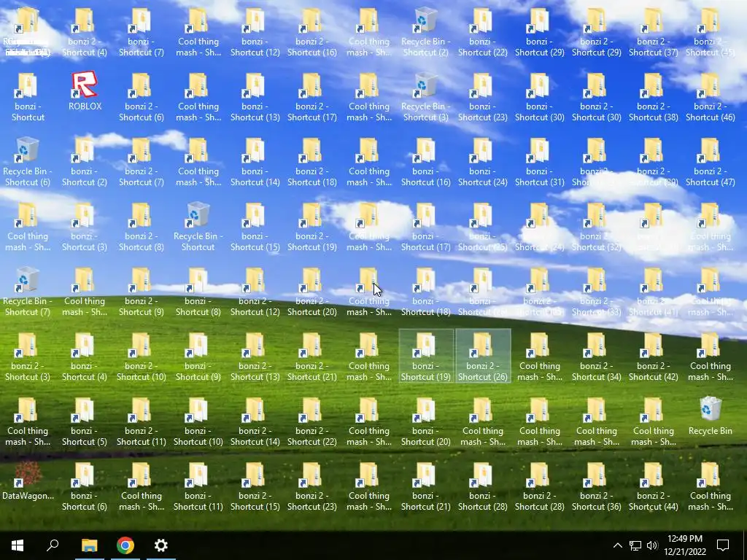Select Recycle Bin - Shortcut (2) icon
The height and width of the screenshot is (560, 747).
point(425,32)
